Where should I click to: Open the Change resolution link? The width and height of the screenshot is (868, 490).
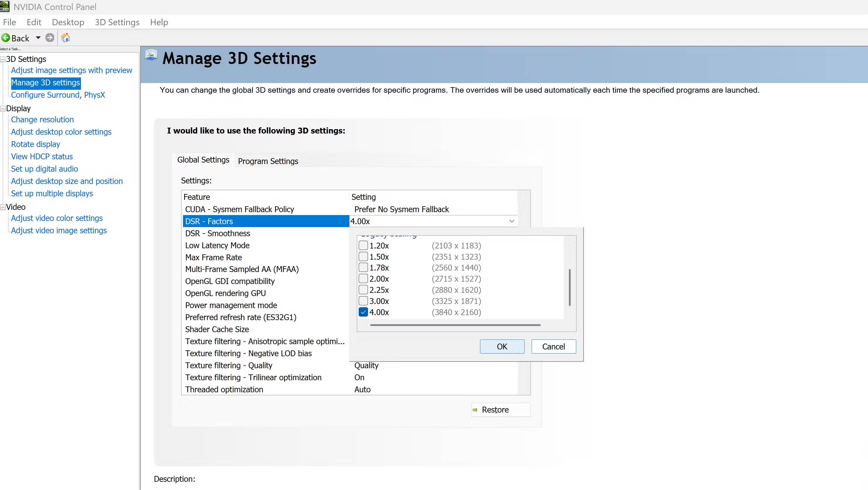(x=43, y=120)
